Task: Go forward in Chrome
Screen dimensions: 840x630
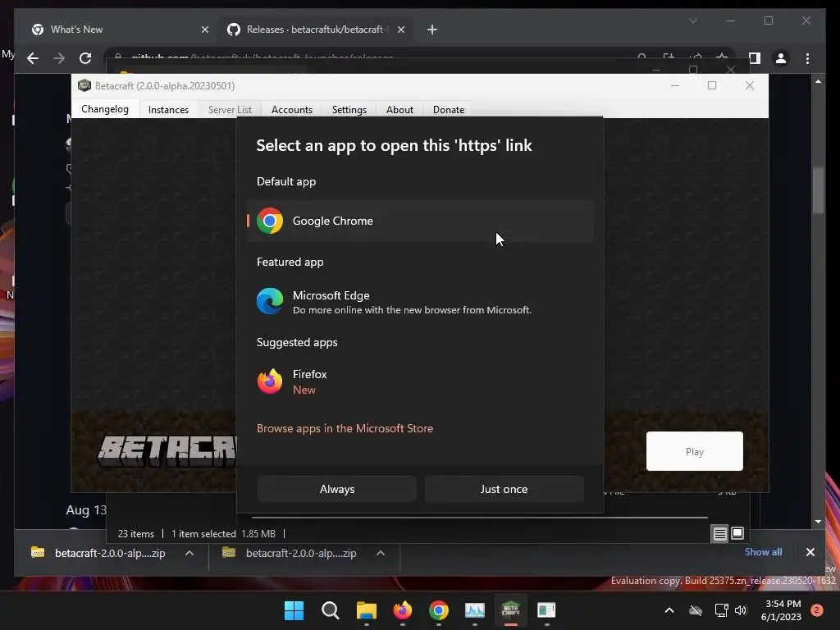Action: click(x=59, y=58)
